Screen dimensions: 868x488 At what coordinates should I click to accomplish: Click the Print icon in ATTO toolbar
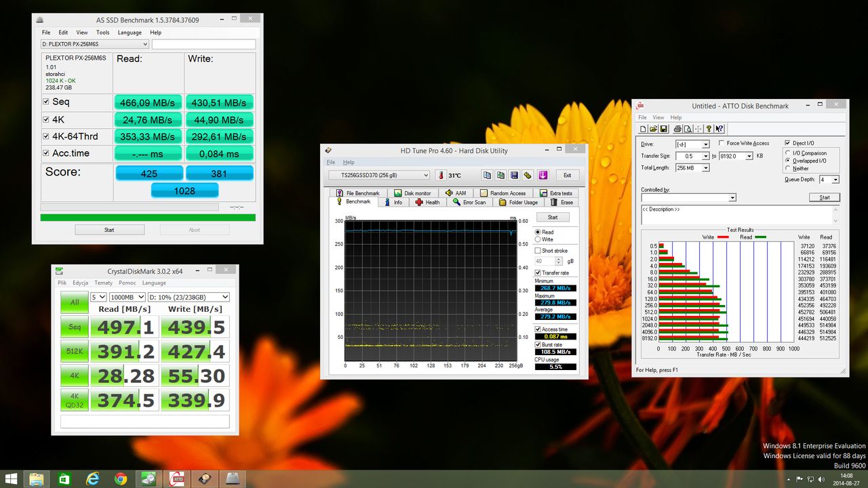point(677,129)
